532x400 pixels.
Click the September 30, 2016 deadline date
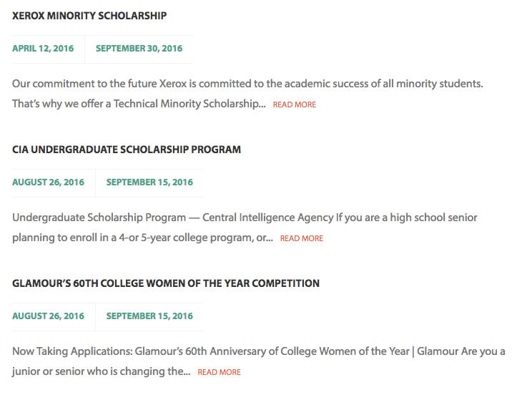pos(139,49)
